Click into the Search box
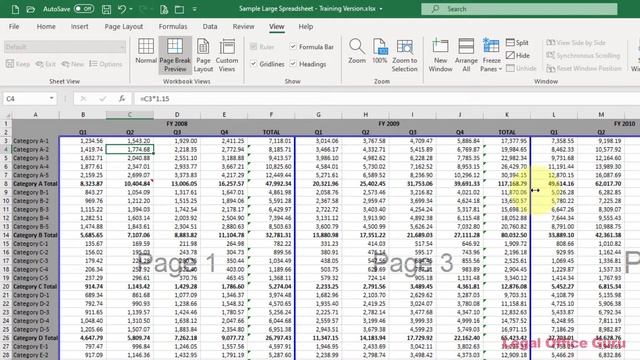Screen dimensions: 640x360 (519, 9)
